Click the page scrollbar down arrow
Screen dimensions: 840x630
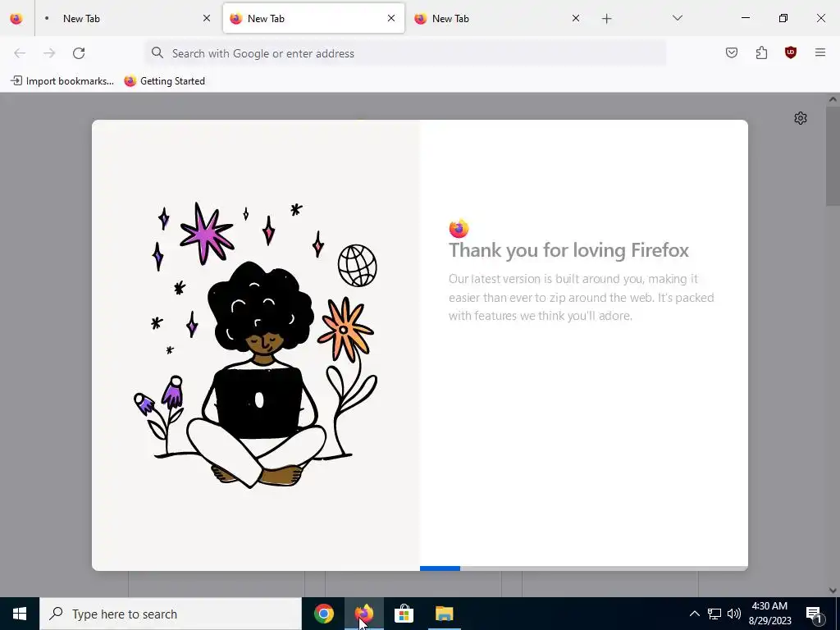click(833, 591)
